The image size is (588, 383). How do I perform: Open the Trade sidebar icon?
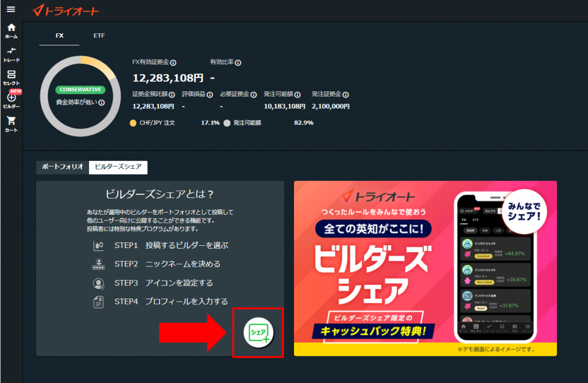[11, 54]
